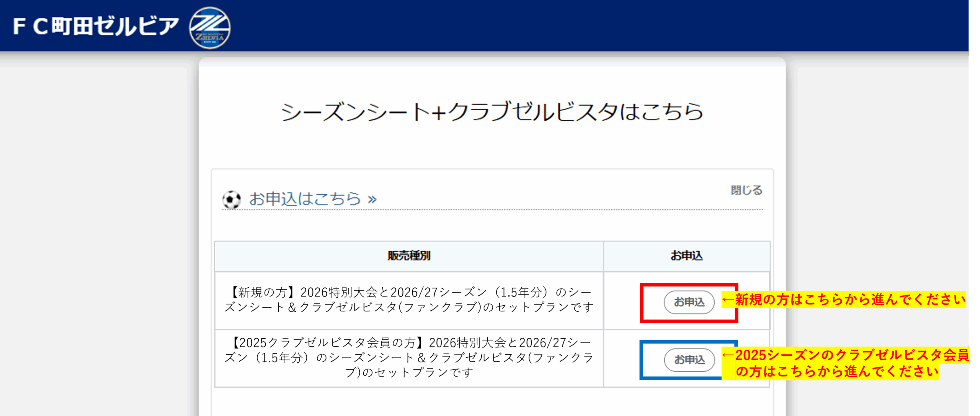Collapse the section with 閉じる

coord(746,190)
